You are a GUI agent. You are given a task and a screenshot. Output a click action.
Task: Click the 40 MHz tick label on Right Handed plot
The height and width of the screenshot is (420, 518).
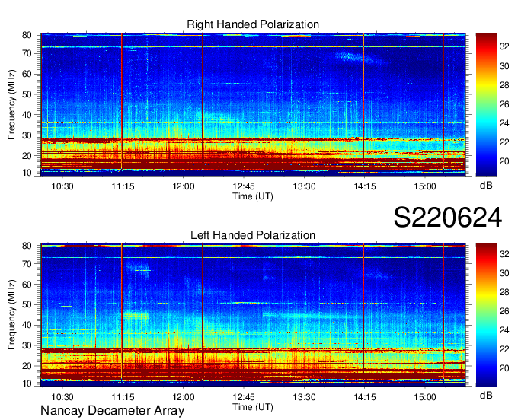coord(27,115)
